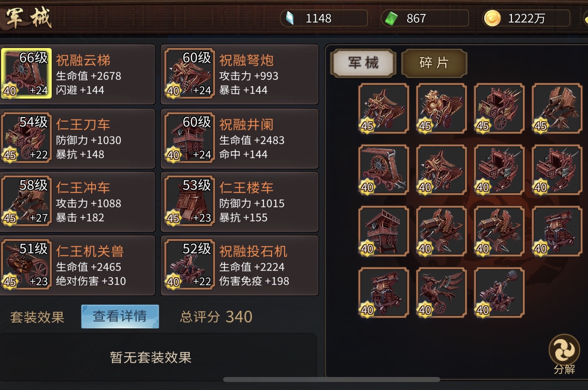Switch to the 碎片 tab
This screenshot has width=588, height=390.
pos(434,63)
